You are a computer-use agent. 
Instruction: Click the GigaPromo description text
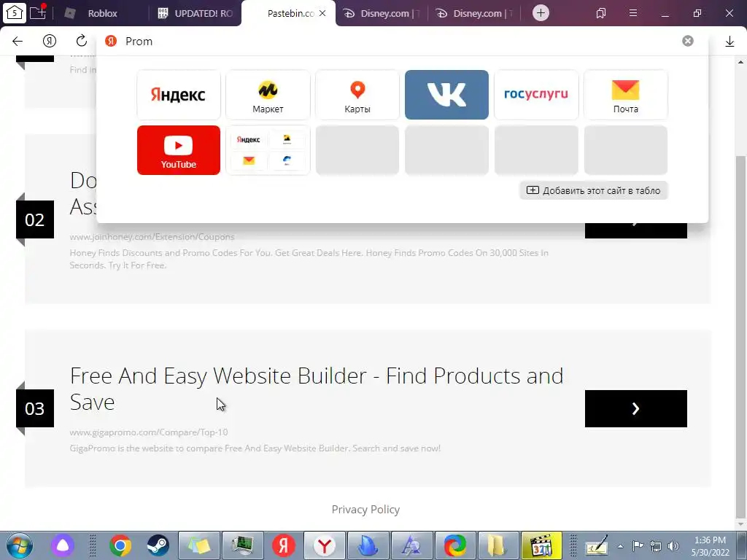(x=255, y=448)
